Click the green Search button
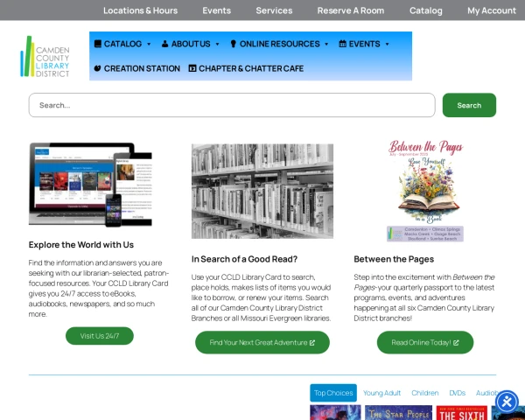 pos(469,105)
